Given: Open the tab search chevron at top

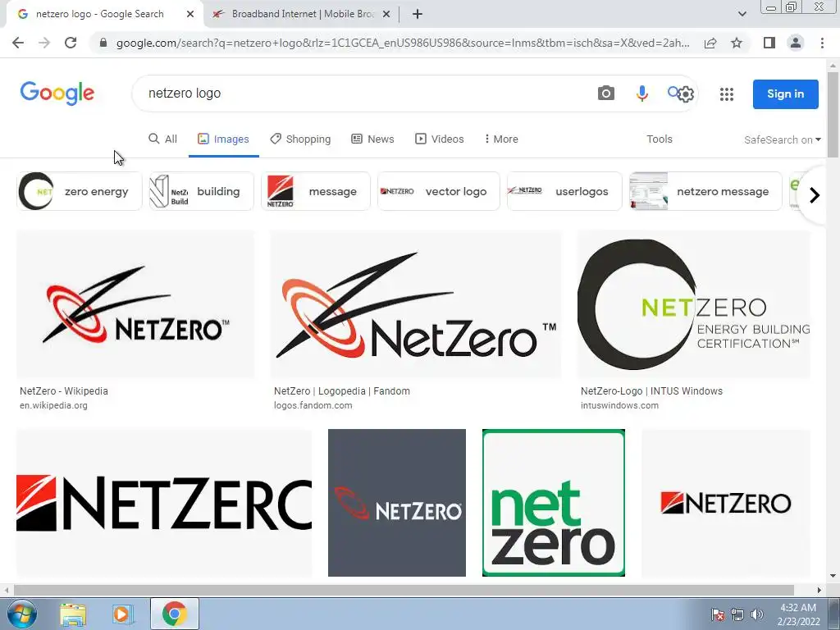Looking at the screenshot, I should (742, 14).
